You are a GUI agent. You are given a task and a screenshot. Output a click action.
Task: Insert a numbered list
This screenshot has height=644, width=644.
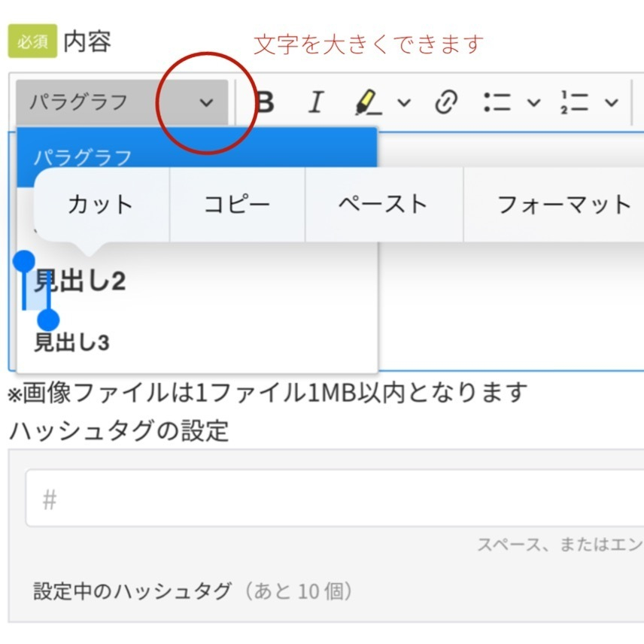574,102
